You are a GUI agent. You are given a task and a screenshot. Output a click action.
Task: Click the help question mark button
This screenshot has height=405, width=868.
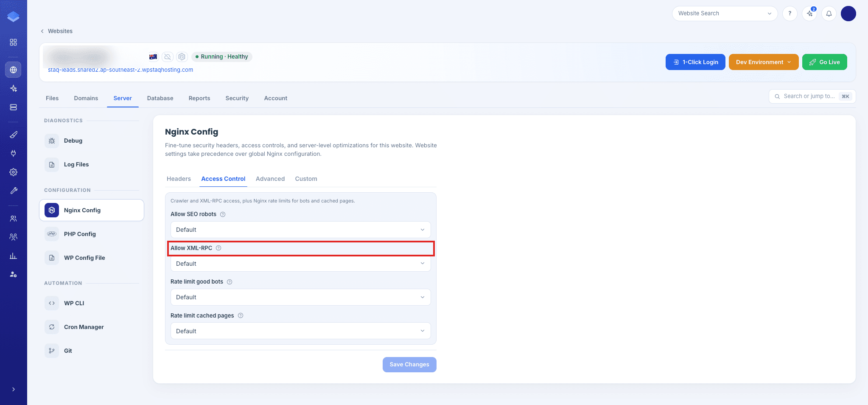pyautogui.click(x=790, y=14)
